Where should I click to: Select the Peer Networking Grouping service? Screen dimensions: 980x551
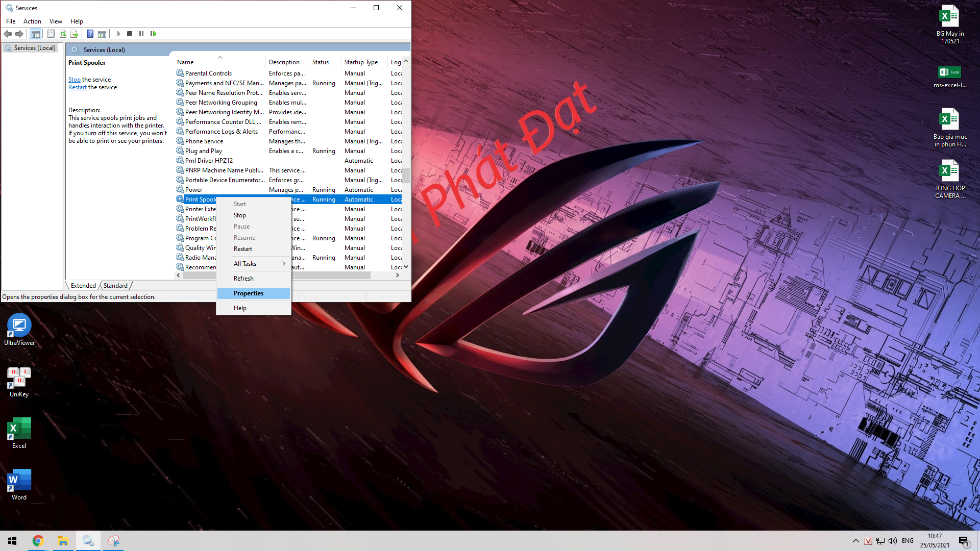tap(289, 103)
